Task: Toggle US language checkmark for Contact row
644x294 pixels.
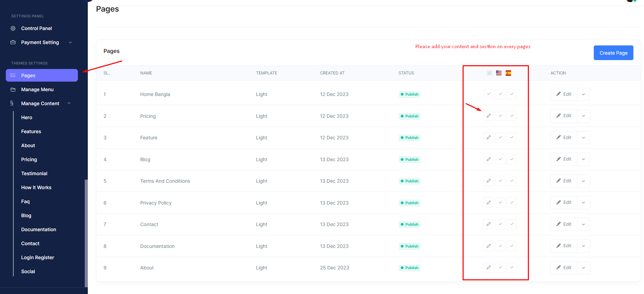Action: pyautogui.click(x=500, y=224)
